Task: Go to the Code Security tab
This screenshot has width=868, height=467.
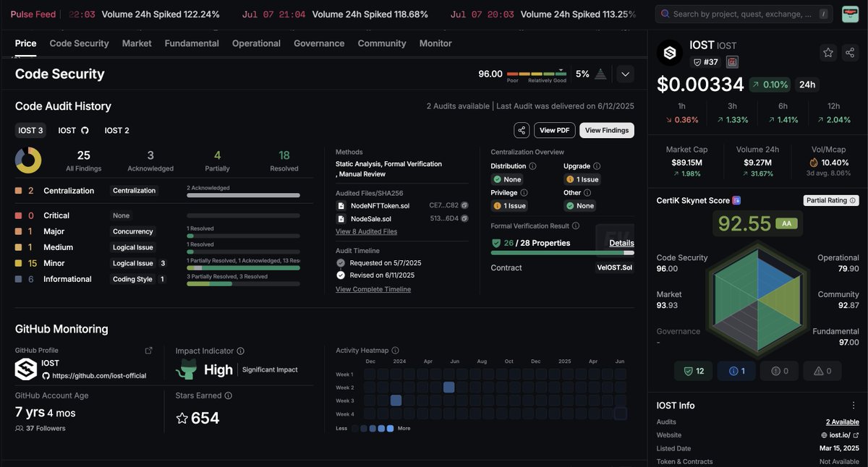Action: [79, 43]
